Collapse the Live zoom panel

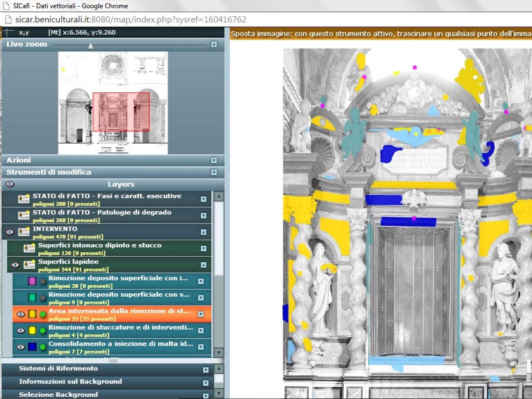[x=214, y=44]
